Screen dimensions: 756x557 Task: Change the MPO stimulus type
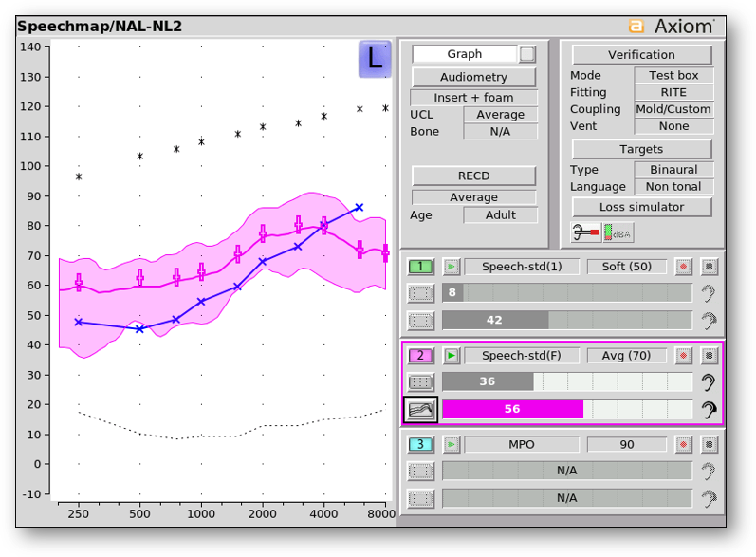click(522, 445)
